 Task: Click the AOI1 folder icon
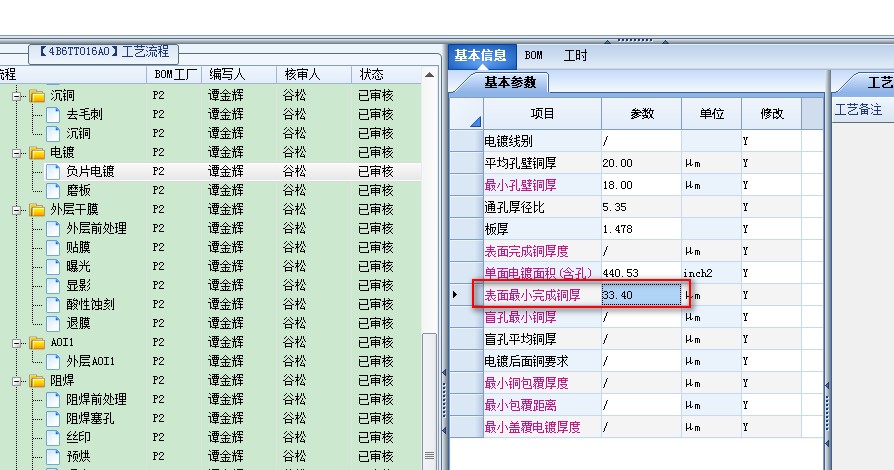(x=37, y=342)
